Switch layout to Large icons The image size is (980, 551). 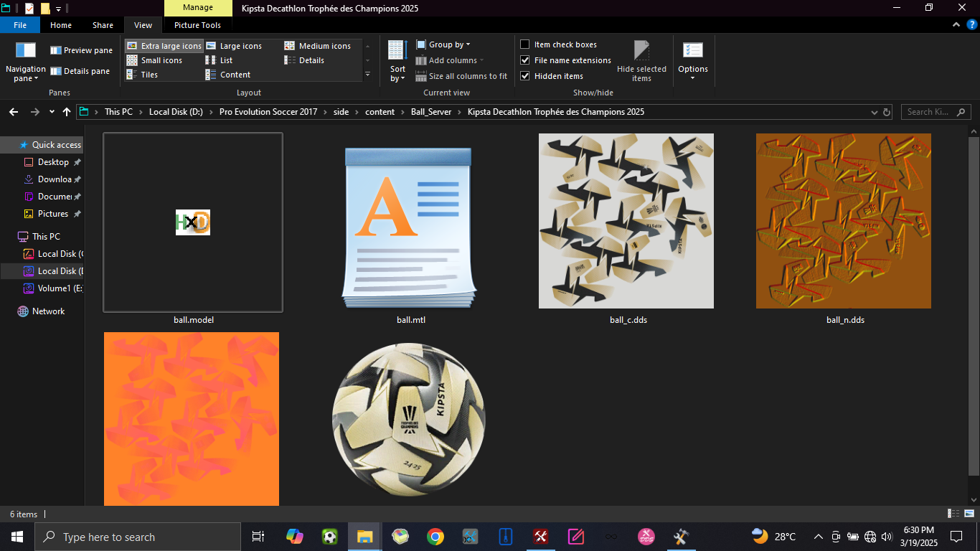coord(233,46)
